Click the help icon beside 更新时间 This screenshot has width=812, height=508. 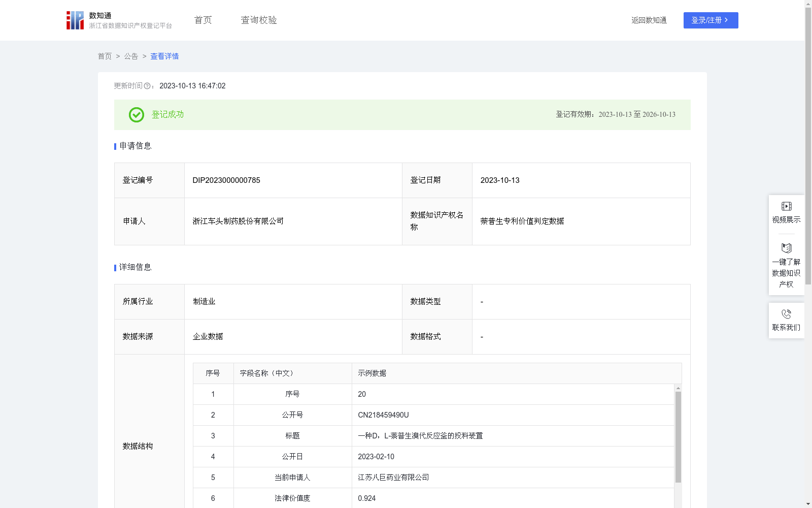[147, 86]
